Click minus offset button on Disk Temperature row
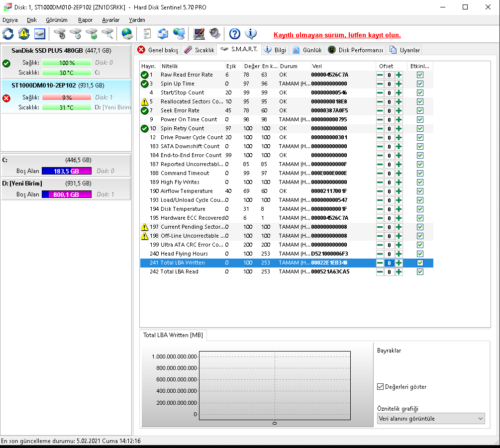 point(380,209)
